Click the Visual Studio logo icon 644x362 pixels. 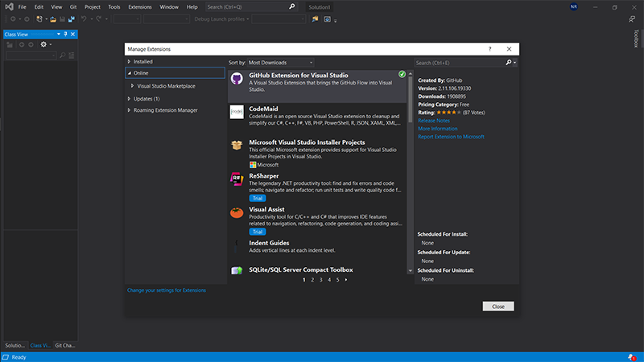click(x=9, y=6)
